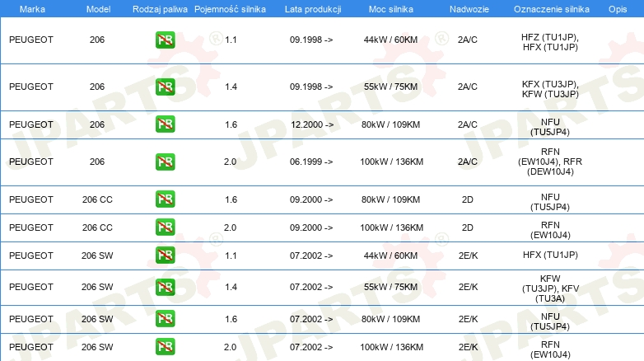
Task: Click the fuel icon in the 206 SW 1.6 row
Action: tap(165, 319)
